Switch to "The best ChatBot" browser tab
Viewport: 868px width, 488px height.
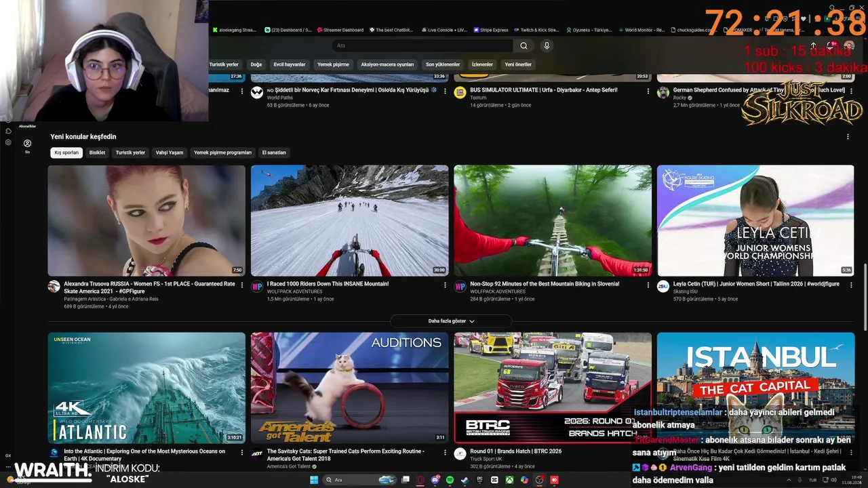click(x=391, y=30)
